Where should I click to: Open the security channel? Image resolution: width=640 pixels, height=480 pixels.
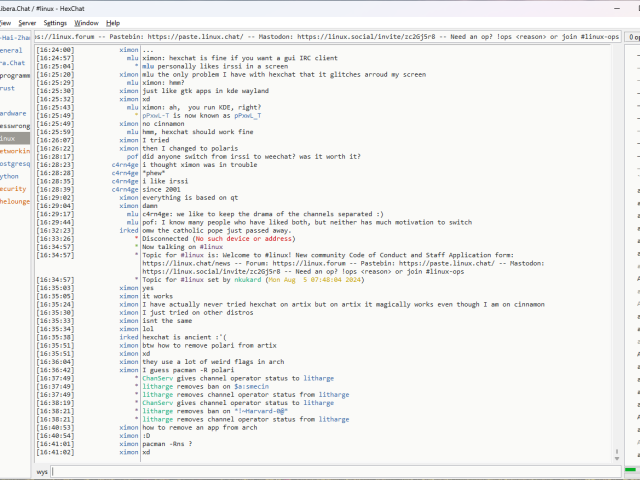(x=13, y=188)
